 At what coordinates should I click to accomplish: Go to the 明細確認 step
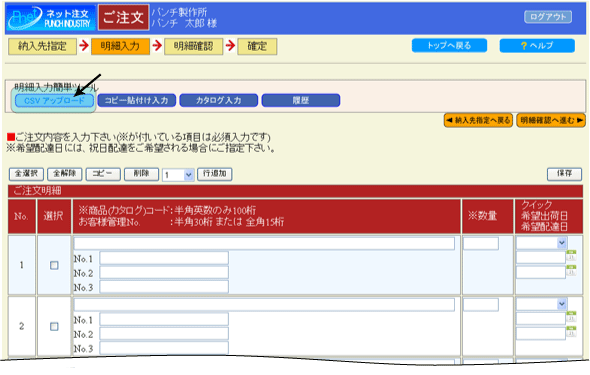(193, 46)
